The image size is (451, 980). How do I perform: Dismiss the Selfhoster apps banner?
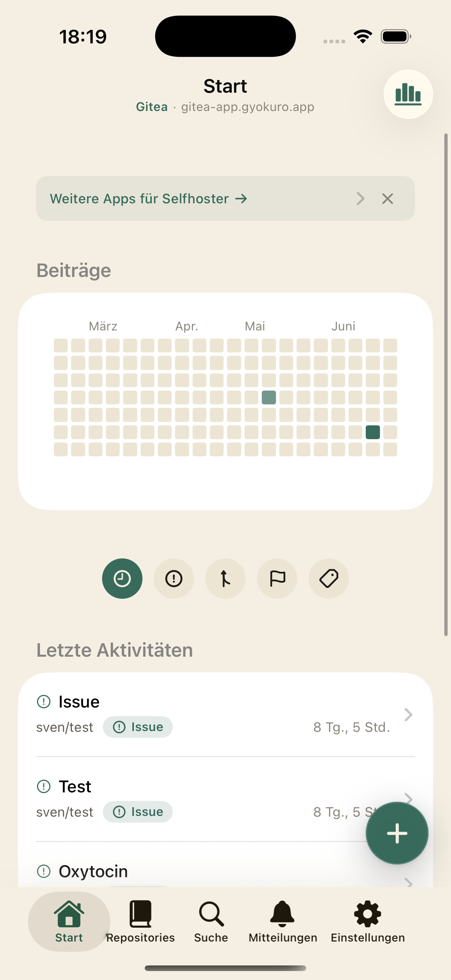387,198
